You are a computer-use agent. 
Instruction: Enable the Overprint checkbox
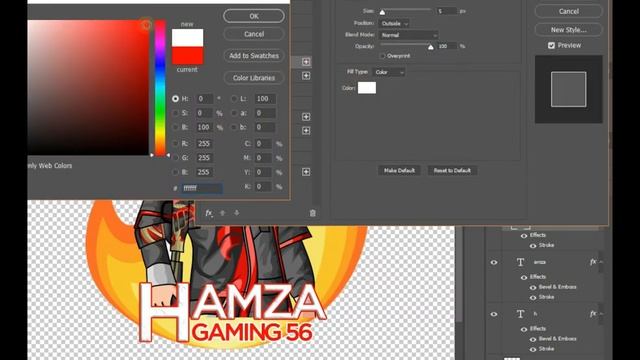(x=382, y=56)
